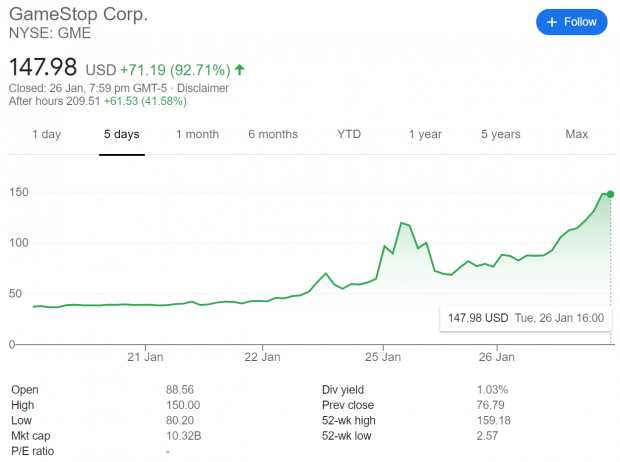
Task: Click the 22 Jan axis label
Action: tap(262, 357)
